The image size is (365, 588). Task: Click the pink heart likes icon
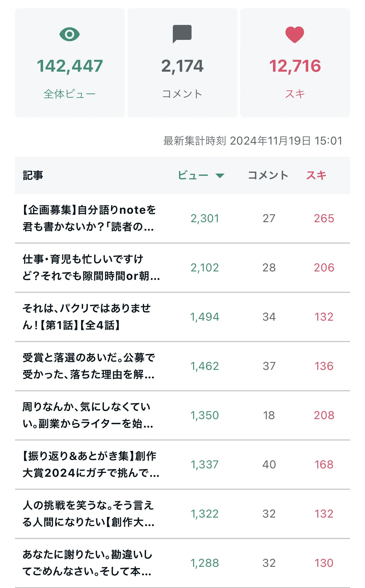point(295,35)
